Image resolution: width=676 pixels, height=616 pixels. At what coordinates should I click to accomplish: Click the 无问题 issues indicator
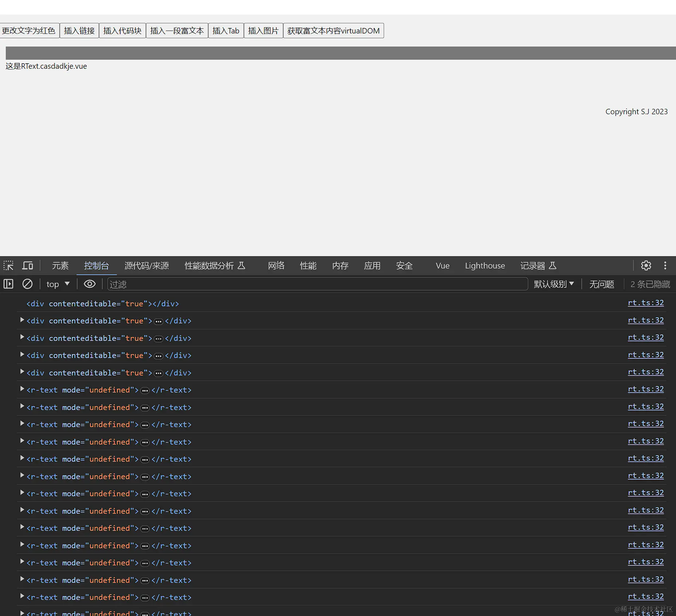602,284
